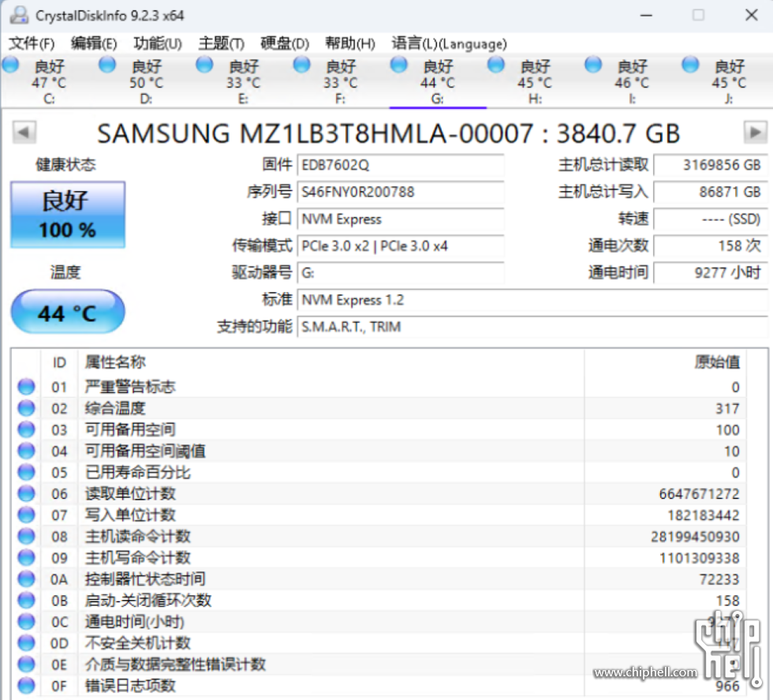Click raw value 6647671272

(699, 494)
